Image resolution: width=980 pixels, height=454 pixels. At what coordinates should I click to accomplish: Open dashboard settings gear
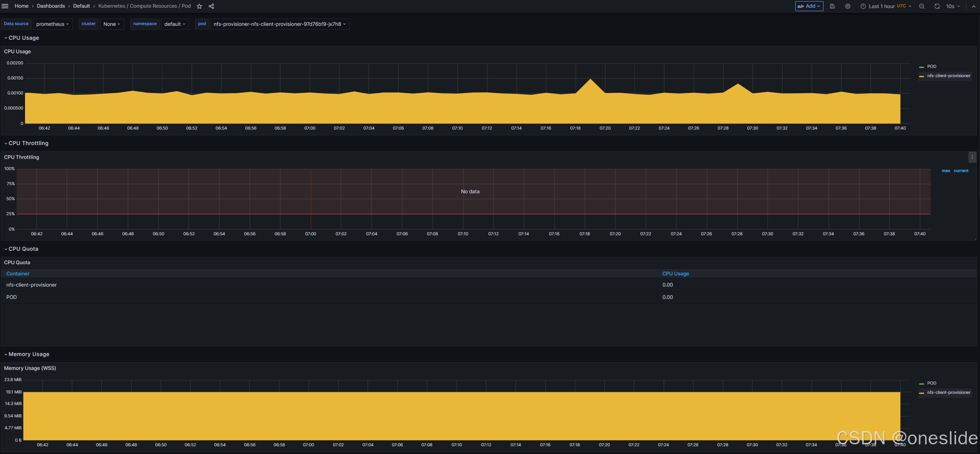pos(847,6)
